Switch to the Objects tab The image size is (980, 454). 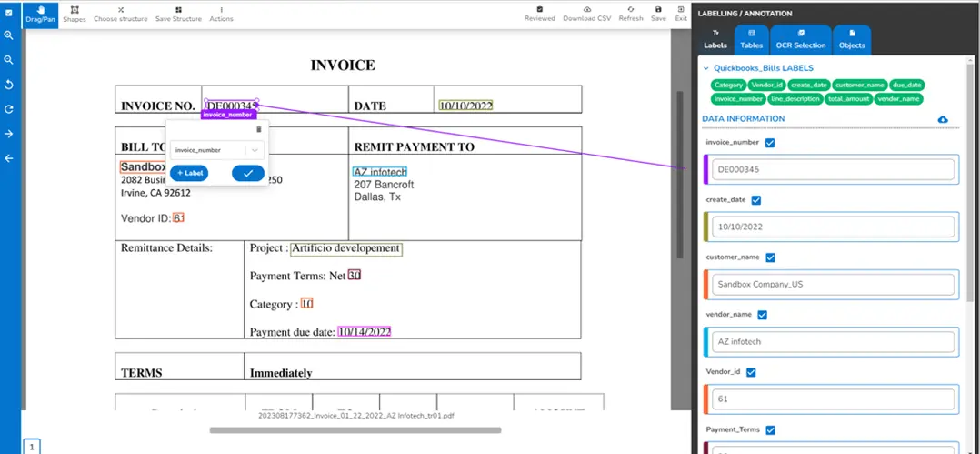pos(852,40)
